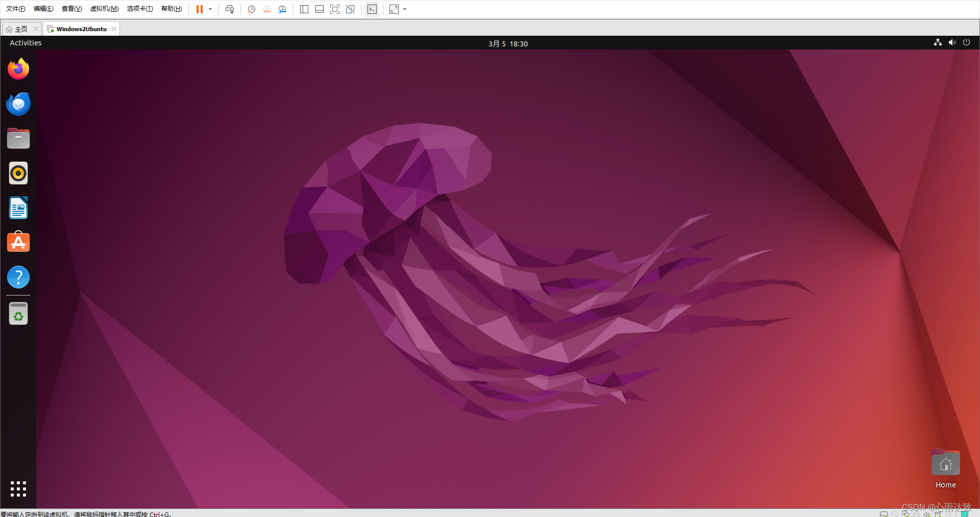Select the Home folder on the desktop

[x=945, y=469]
